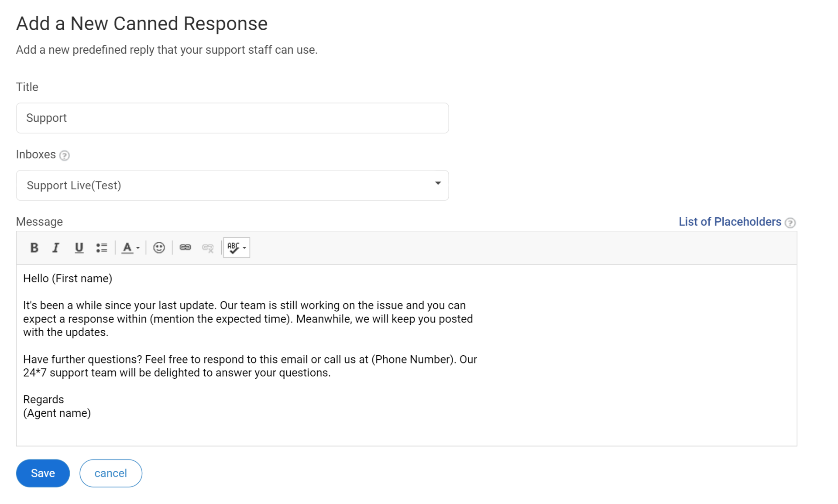Open the emoji picker smiley icon
Viewport: 838px width, 504px height.
159,248
